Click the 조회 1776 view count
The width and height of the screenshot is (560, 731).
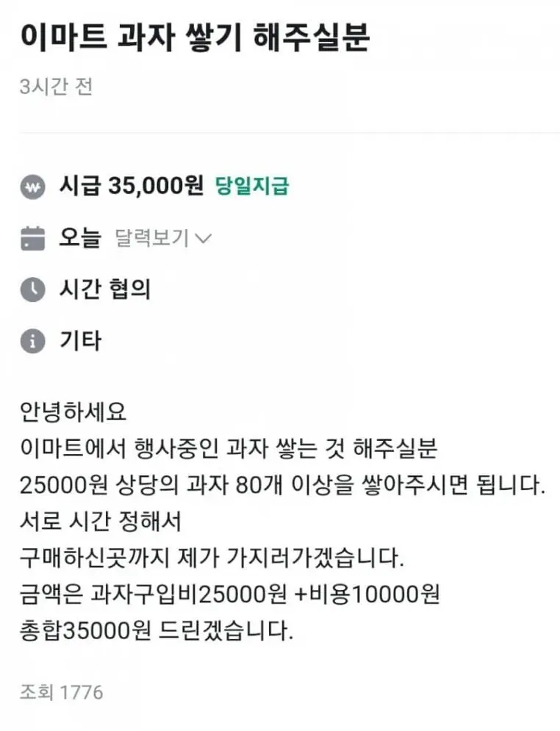coord(62,692)
